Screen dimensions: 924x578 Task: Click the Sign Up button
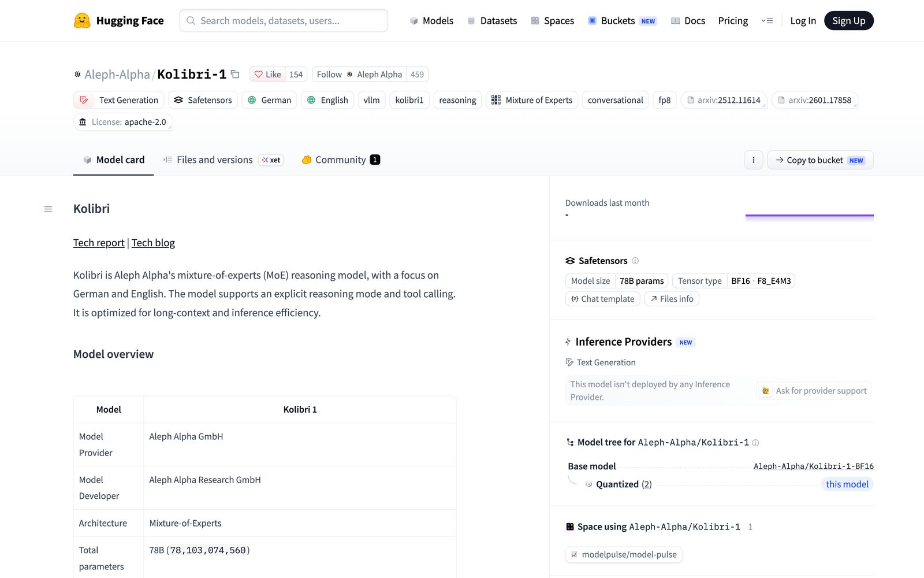(848, 21)
